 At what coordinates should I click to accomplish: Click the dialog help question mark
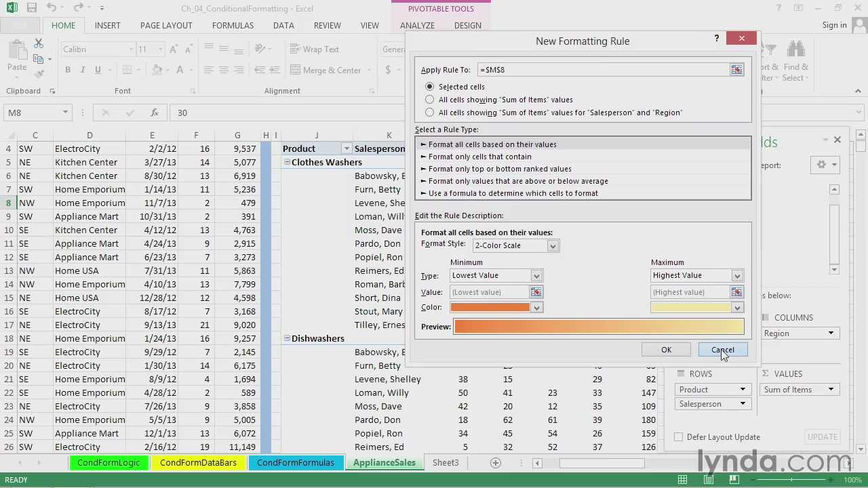[x=716, y=39]
